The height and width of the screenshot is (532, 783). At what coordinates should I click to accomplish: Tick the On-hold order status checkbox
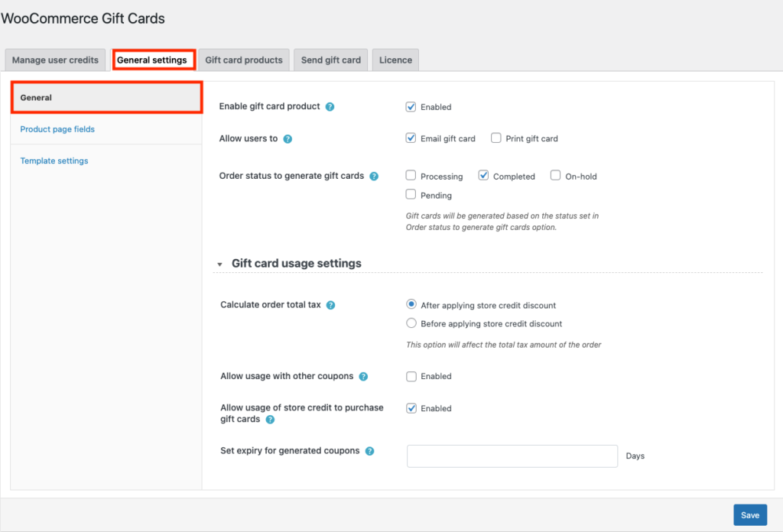[556, 176]
